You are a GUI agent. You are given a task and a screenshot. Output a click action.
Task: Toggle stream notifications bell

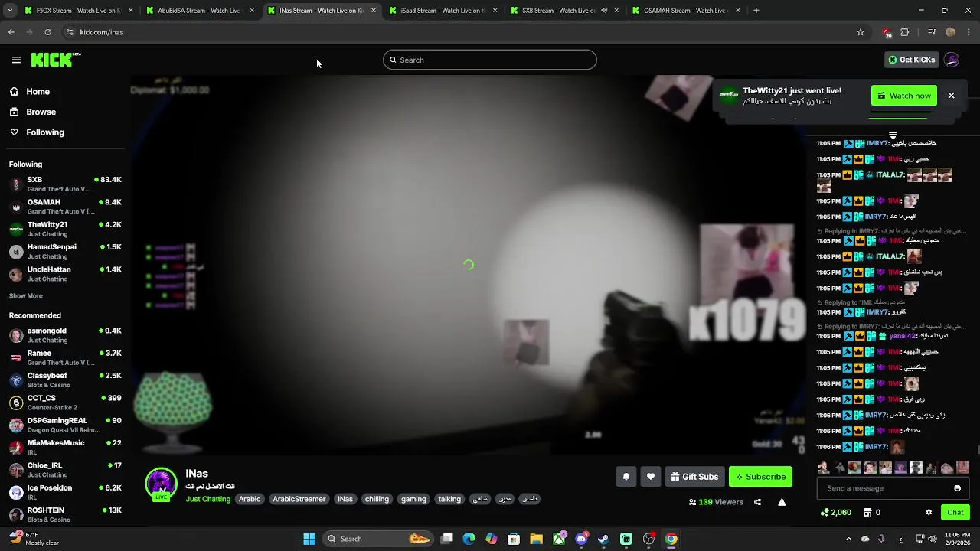point(626,477)
